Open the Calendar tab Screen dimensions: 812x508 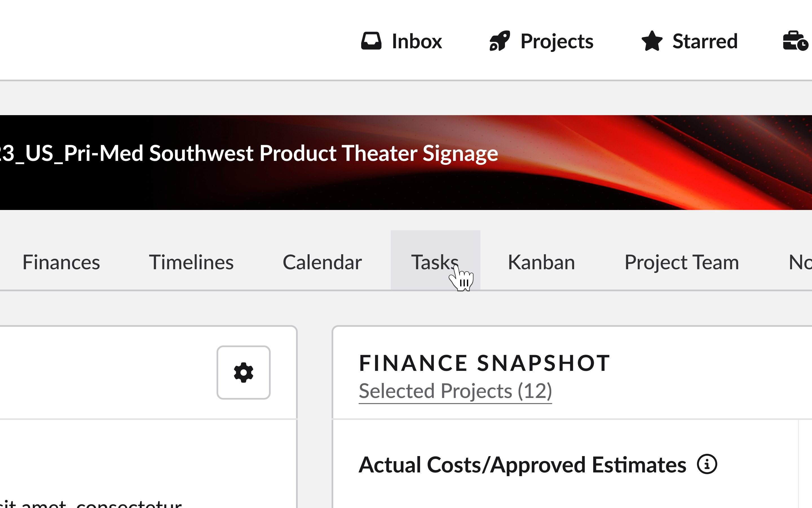(322, 262)
